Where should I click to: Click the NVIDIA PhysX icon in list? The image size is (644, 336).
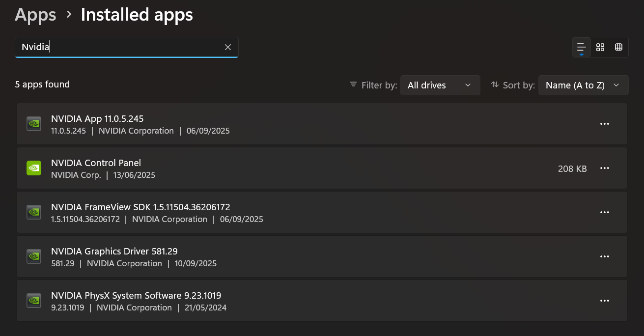point(34,301)
